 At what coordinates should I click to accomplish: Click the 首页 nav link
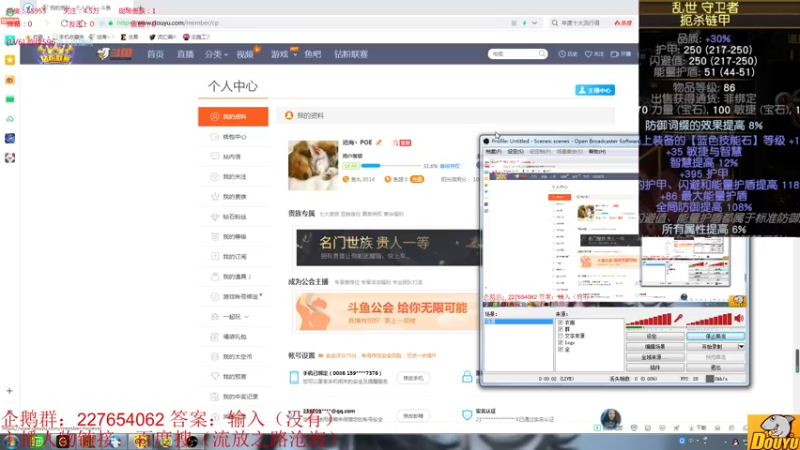click(x=155, y=54)
